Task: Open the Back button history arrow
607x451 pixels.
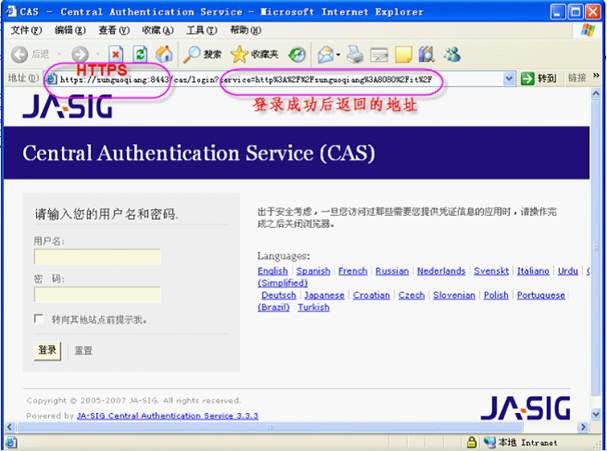Action: point(59,55)
